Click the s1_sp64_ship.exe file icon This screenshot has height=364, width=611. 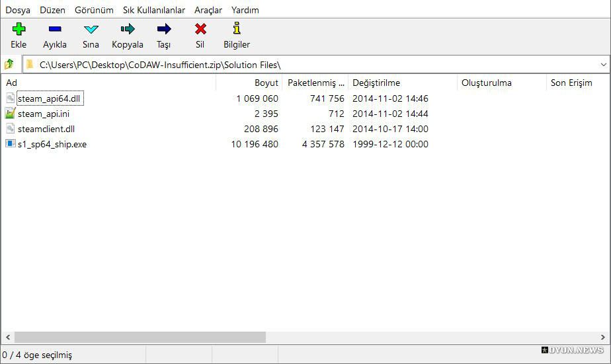click(11, 143)
